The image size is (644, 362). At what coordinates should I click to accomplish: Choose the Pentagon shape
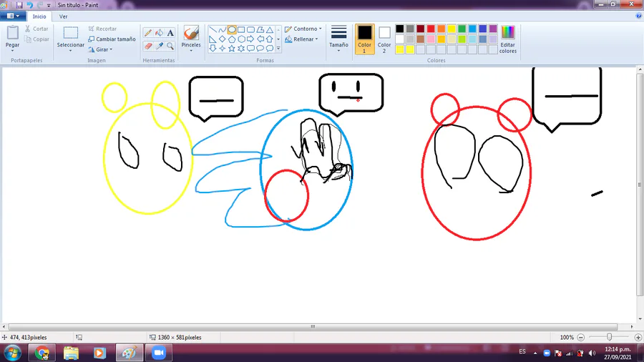click(x=232, y=39)
